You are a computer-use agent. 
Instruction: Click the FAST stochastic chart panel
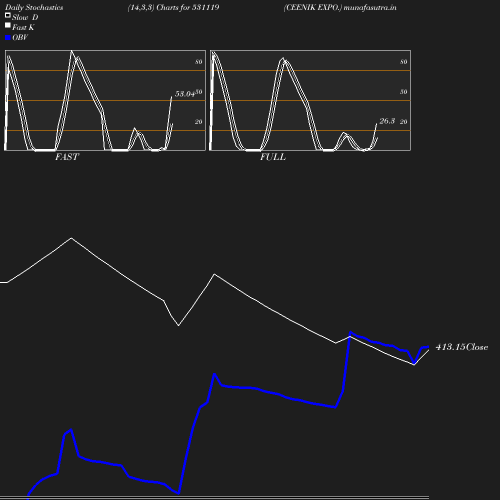coord(105,100)
